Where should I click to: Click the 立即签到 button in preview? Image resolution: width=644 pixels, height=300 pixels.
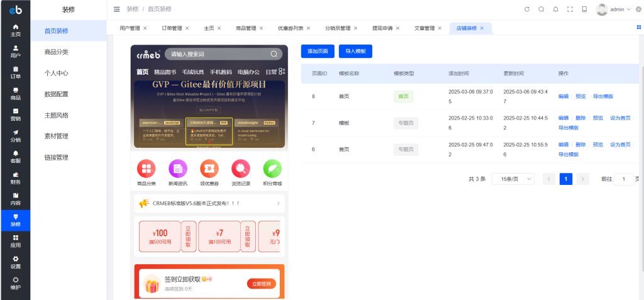pyautogui.click(x=261, y=284)
